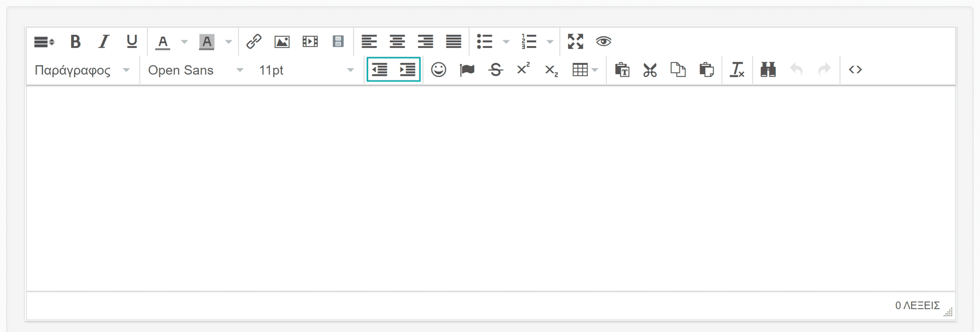Screen dimensions: 980x332
Task: Toggle strikethrough formatting
Action: [495, 70]
